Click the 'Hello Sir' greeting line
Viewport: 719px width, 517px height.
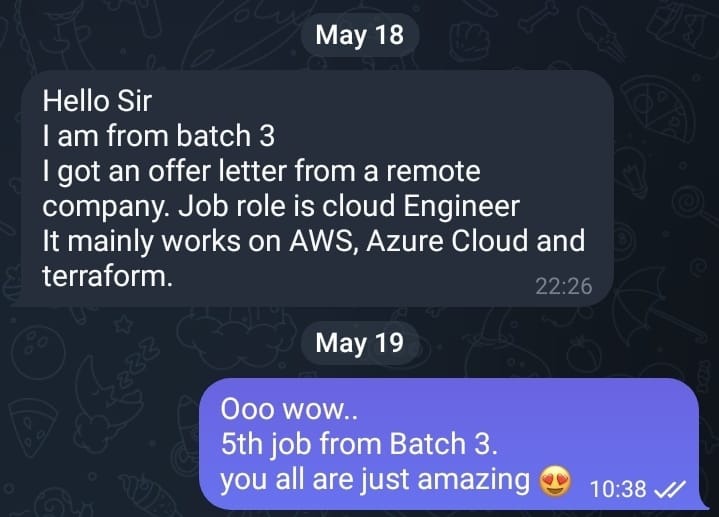[x=97, y=101]
